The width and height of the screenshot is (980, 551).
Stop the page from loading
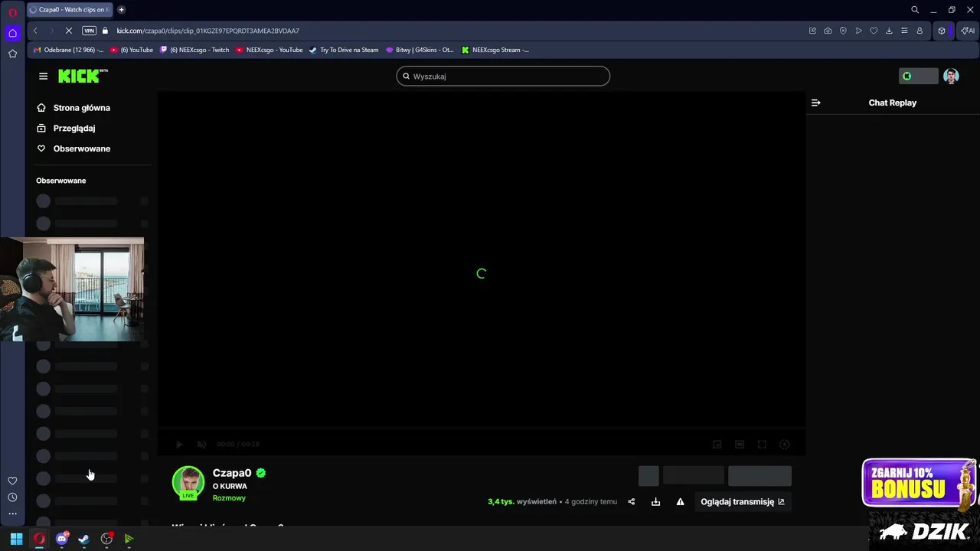pyautogui.click(x=68, y=31)
